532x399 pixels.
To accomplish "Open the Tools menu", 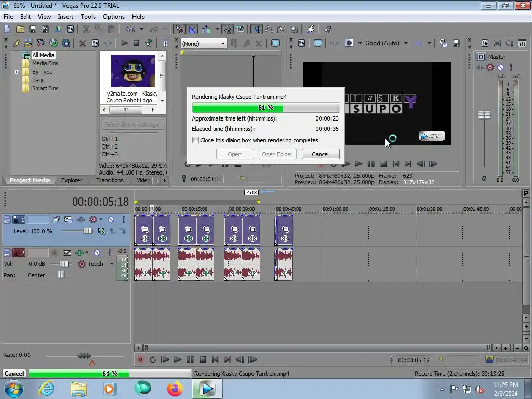I will pyautogui.click(x=88, y=16).
